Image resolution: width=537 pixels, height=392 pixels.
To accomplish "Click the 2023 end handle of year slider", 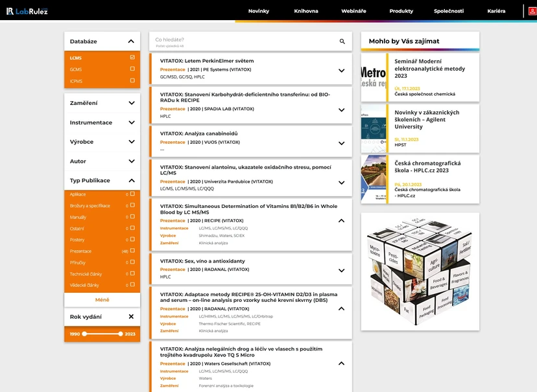I will pyautogui.click(x=121, y=334).
